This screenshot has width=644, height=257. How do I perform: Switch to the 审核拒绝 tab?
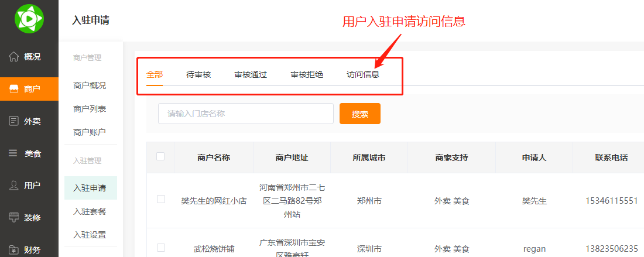click(x=307, y=75)
